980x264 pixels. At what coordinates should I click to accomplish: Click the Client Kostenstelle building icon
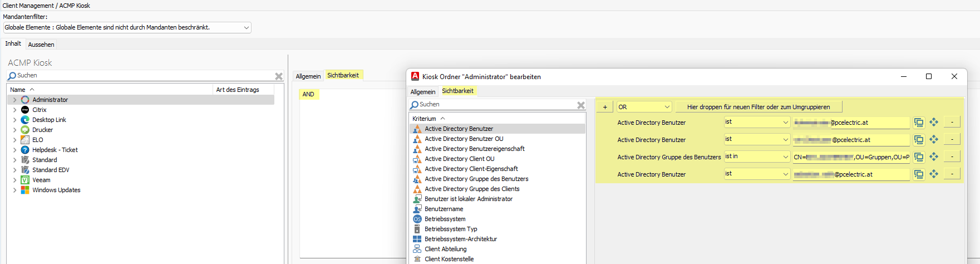(417, 259)
